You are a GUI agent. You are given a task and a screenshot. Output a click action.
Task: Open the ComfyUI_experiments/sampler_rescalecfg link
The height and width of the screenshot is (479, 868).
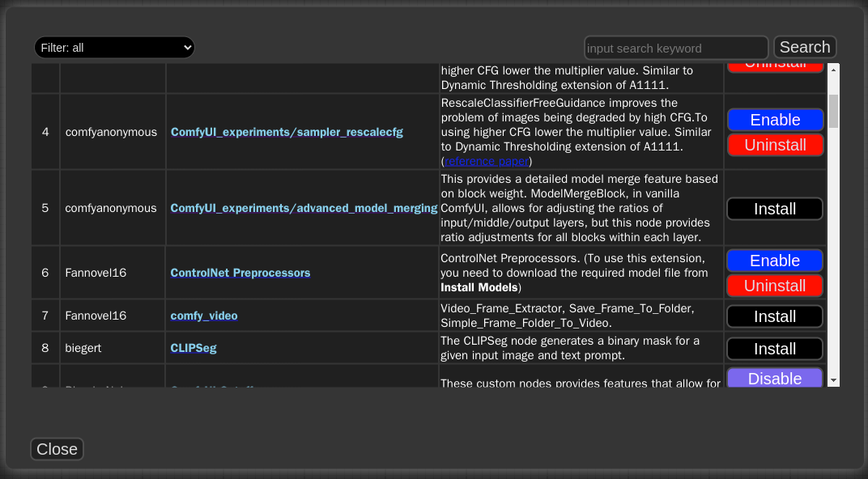(287, 131)
